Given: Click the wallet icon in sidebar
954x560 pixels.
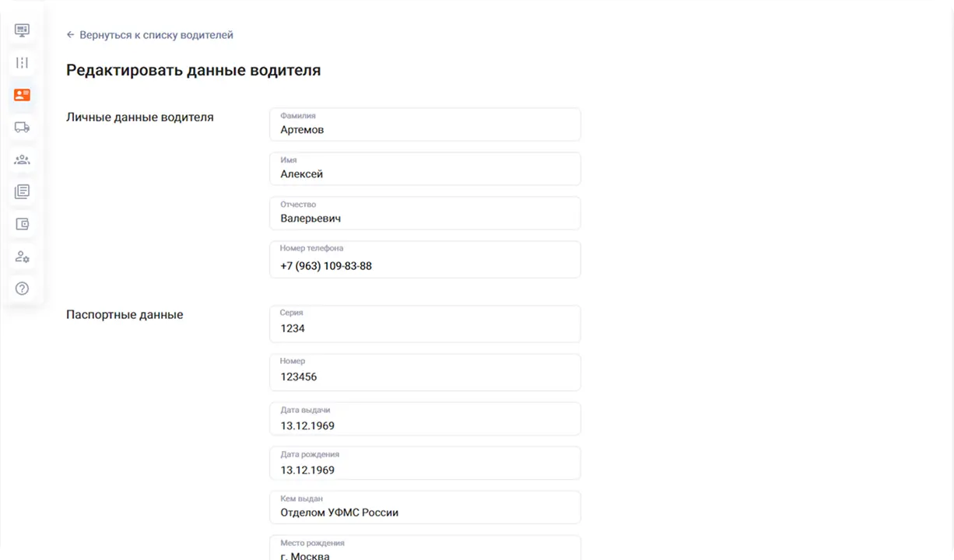Looking at the screenshot, I should pyautogui.click(x=22, y=224).
